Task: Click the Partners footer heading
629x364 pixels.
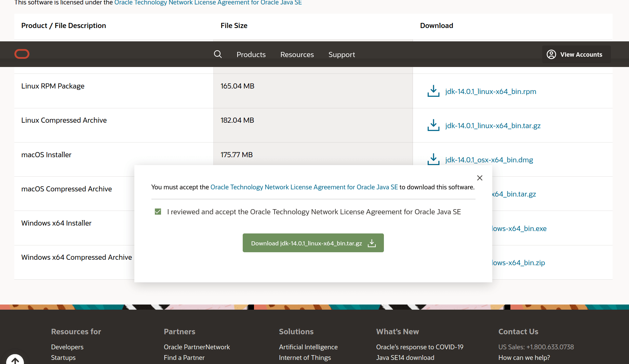Action: tap(179, 332)
